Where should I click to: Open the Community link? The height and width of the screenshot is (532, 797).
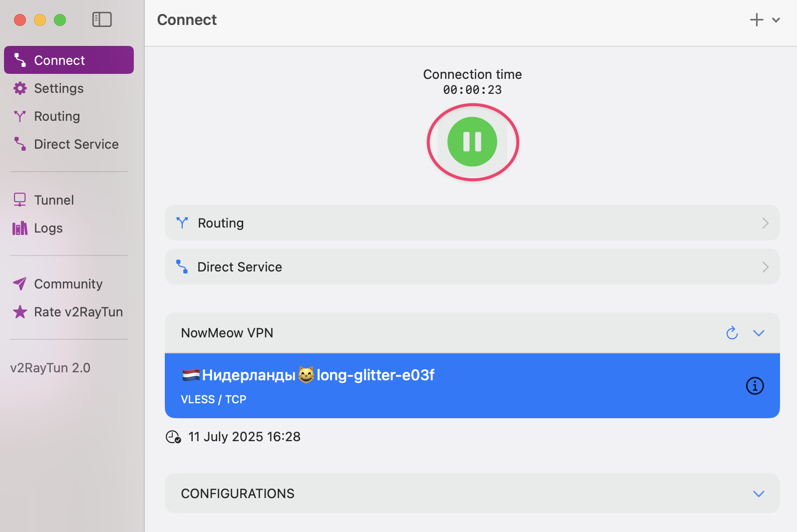tap(68, 284)
